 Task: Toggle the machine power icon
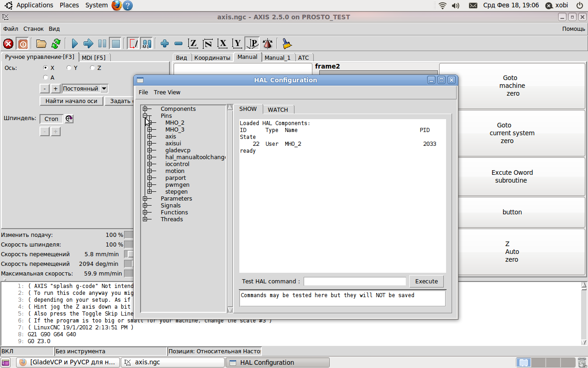[x=23, y=44]
